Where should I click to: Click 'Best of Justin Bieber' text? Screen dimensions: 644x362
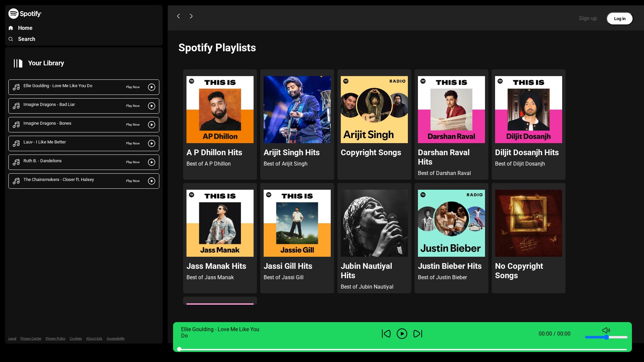click(442, 278)
